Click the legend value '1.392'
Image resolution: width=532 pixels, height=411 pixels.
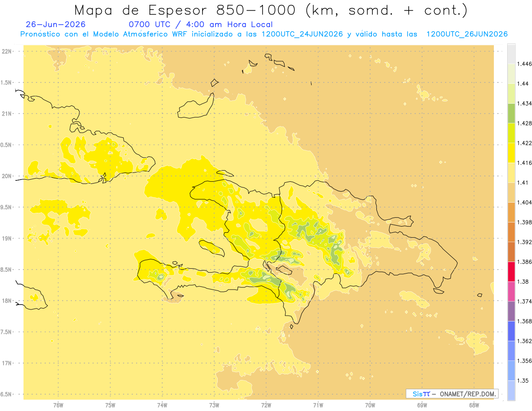pyautogui.click(x=525, y=242)
